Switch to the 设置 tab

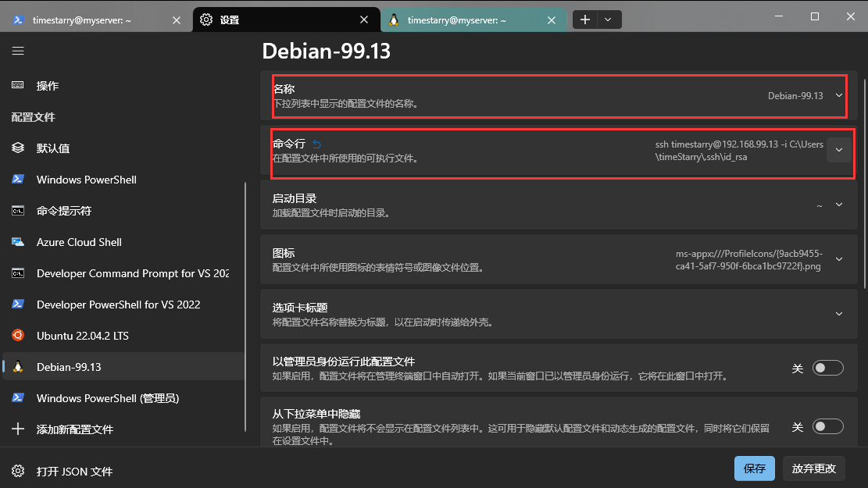[x=287, y=20]
